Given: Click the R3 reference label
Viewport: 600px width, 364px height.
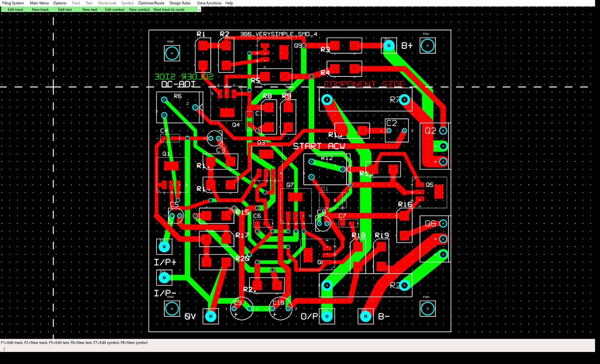Looking at the screenshot, I should point(325,49).
